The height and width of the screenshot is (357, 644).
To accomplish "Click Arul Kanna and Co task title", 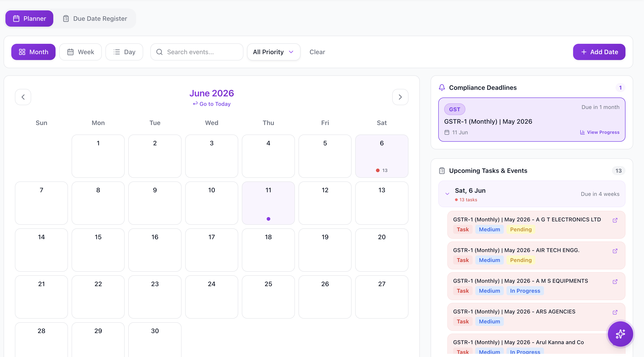I will tap(518, 342).
